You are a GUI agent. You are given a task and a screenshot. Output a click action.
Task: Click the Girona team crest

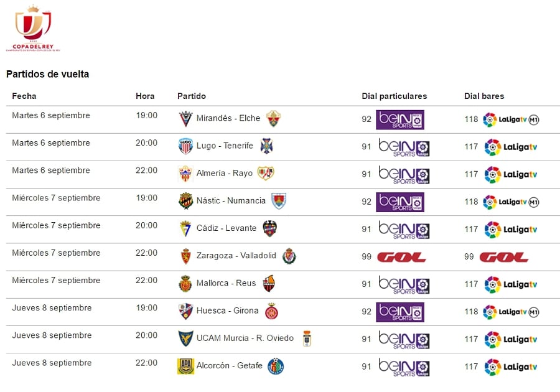271,311
